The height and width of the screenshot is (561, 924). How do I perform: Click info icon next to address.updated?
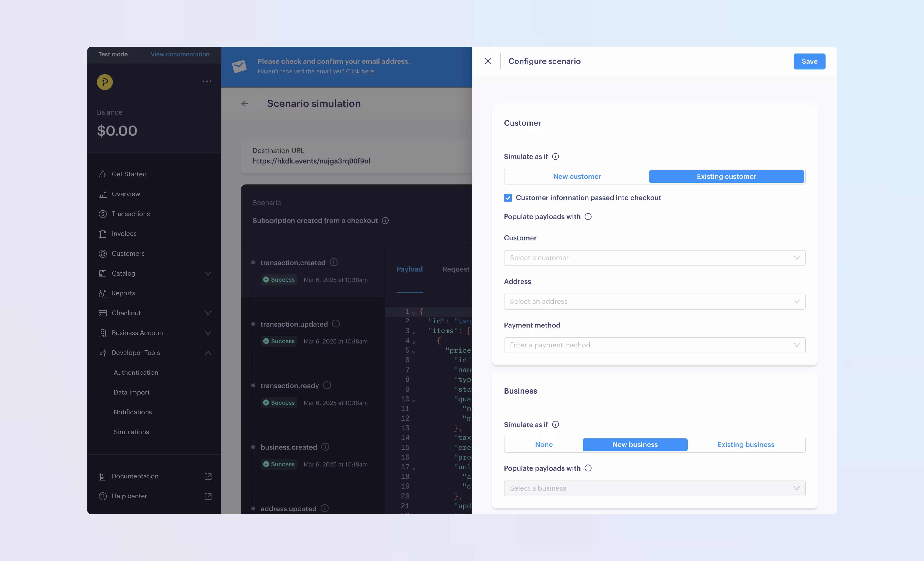point(325,508)
